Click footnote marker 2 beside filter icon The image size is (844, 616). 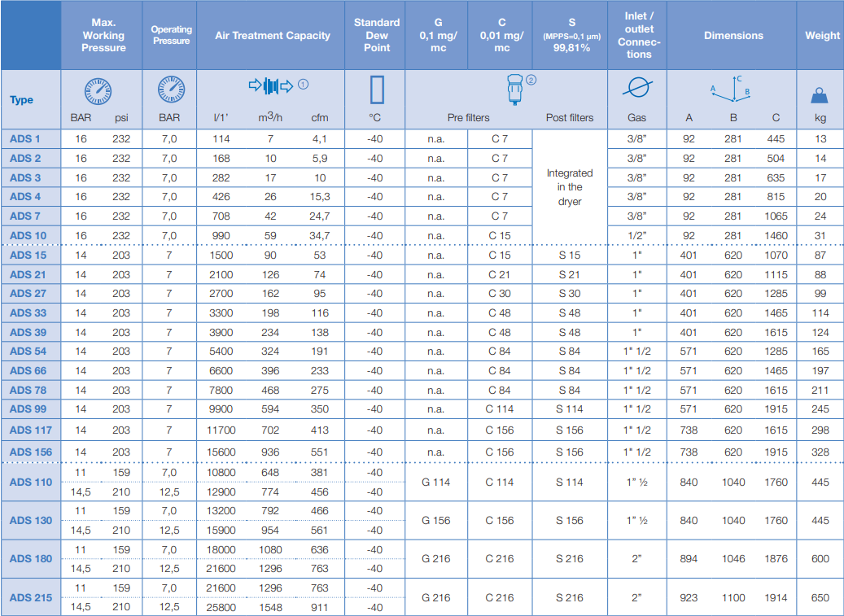(531, 80)
